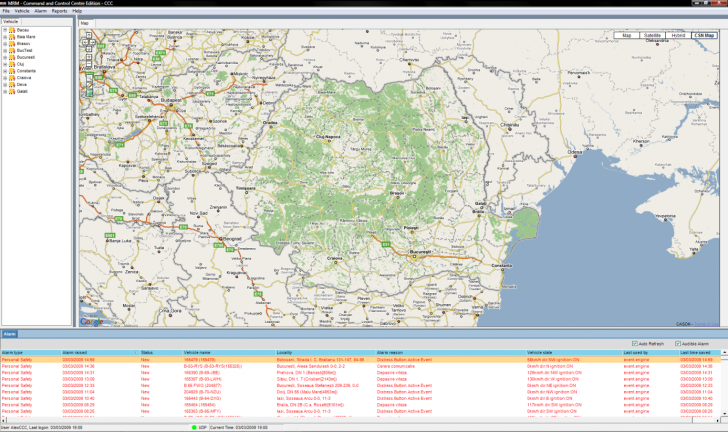Viewport: 728px width, 432px height.
Task: Select alarm row with reason 'Cerere comunicatie'
Action: pyautogui.click(x=361, y=366)
